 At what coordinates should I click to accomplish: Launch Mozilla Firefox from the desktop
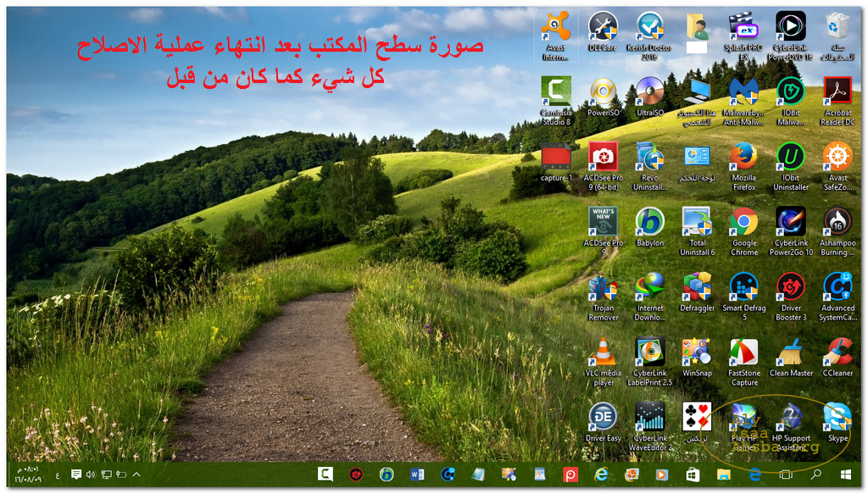pyautogui.click(x=743, y=157)
